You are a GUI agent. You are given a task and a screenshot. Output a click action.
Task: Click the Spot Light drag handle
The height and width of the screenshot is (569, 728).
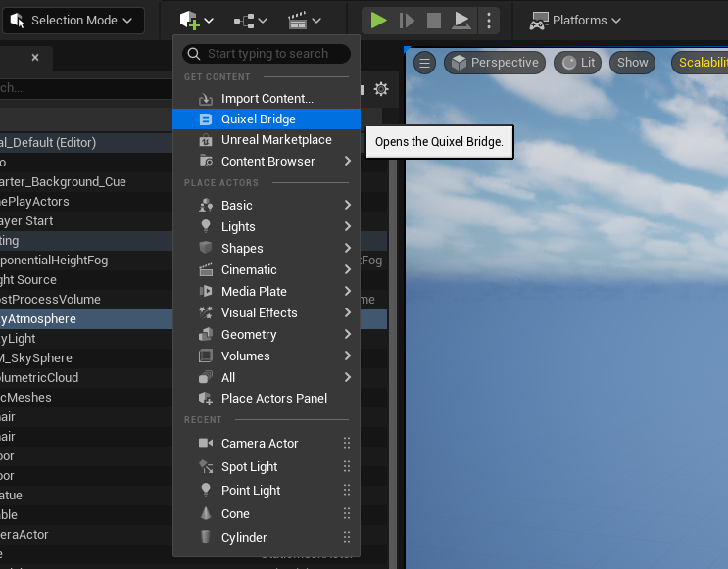tap(347, 466)
